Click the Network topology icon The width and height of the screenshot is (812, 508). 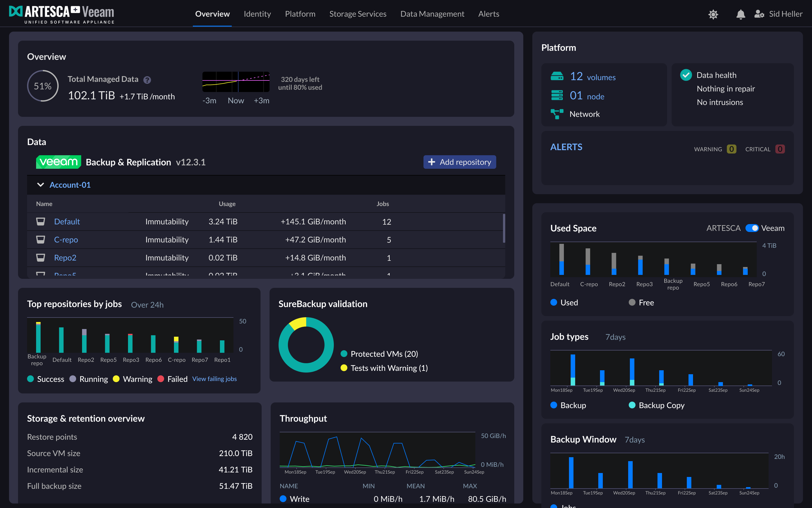tap(557, 114)
